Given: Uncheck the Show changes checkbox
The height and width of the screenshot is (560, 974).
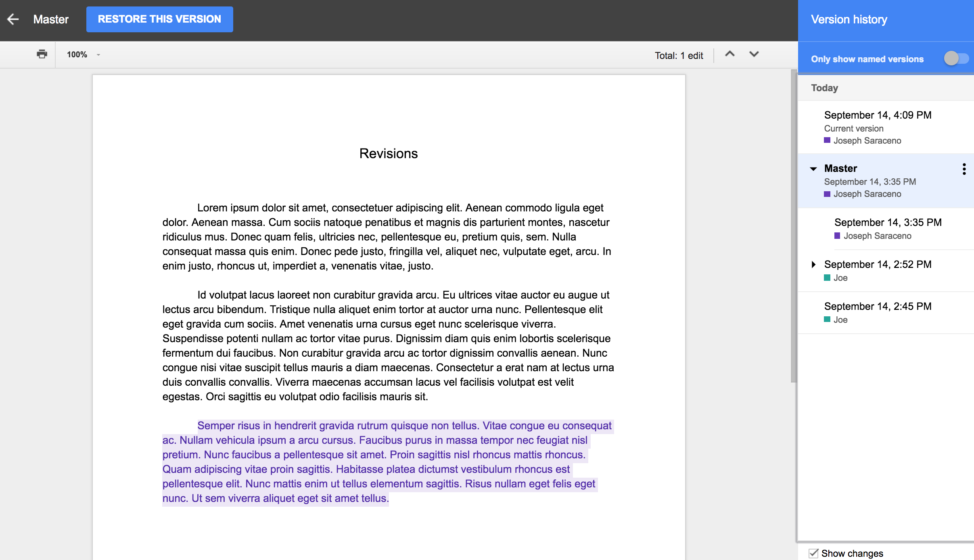Looking at the screenshot, I should [813, 553].
